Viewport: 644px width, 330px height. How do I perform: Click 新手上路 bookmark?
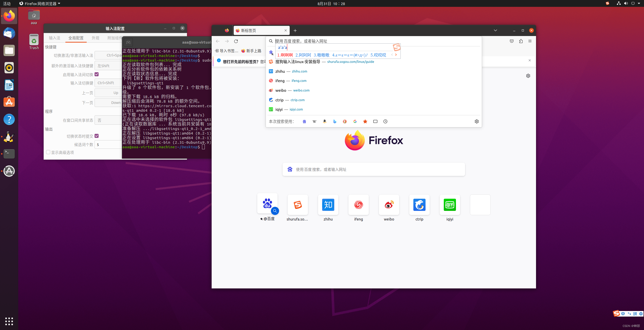[x=251, y=51]
